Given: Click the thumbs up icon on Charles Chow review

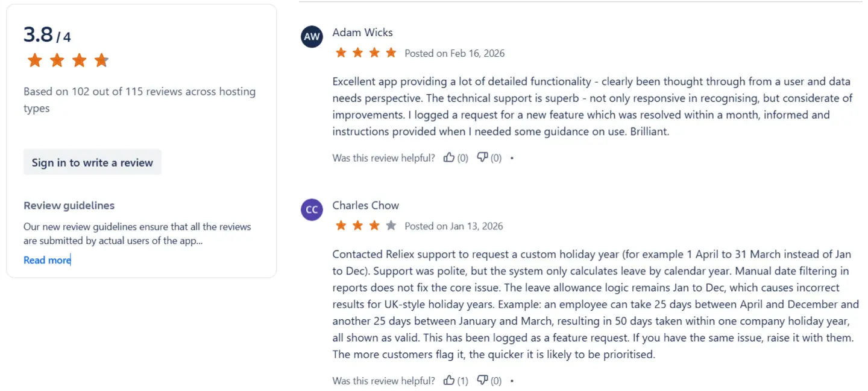Looking at the screenshot, I should 448,380.
